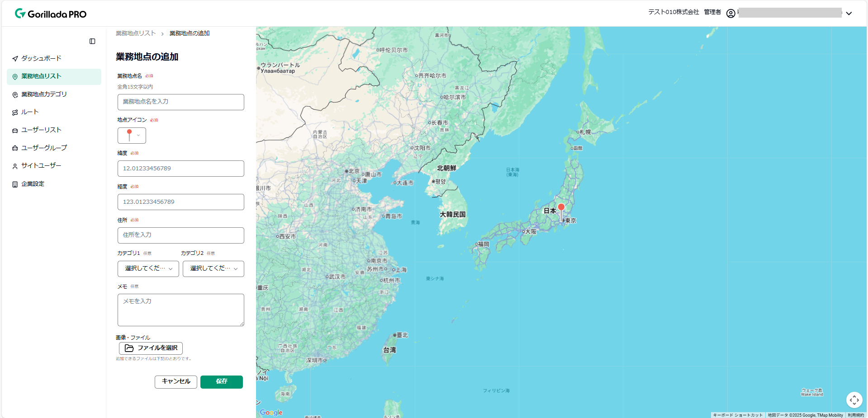The width and height of the screenshot is (868, 418).
Task: Click inside the 住所 address input field
Action: pyautogui.click(x=180, y=235)
